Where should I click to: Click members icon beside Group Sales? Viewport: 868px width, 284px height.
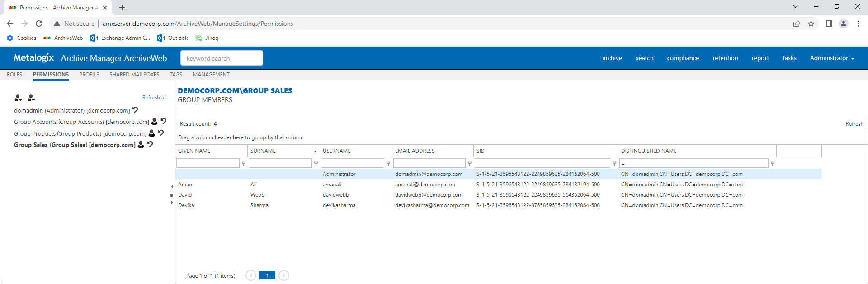click(141, 144)
